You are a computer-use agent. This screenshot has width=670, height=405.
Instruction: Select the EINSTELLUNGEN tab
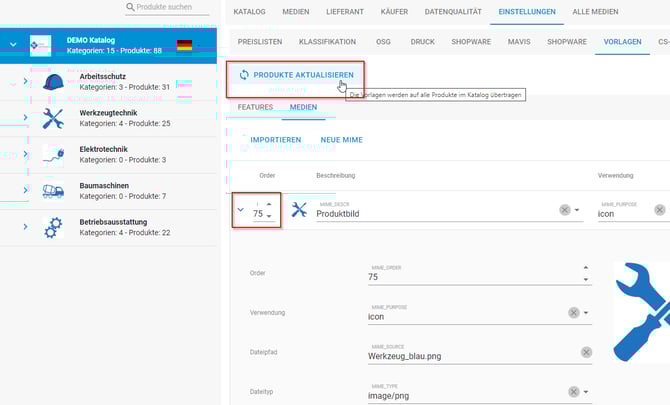(x=527, y=12)
